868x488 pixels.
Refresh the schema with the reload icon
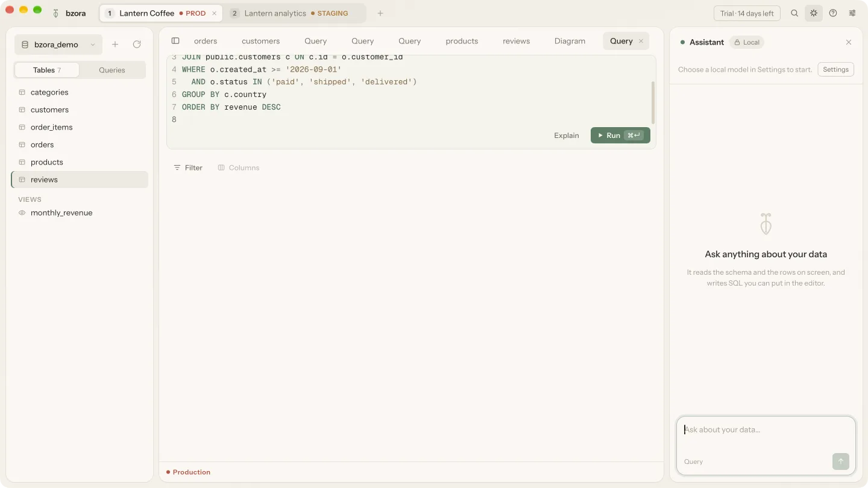click(137, 45)
